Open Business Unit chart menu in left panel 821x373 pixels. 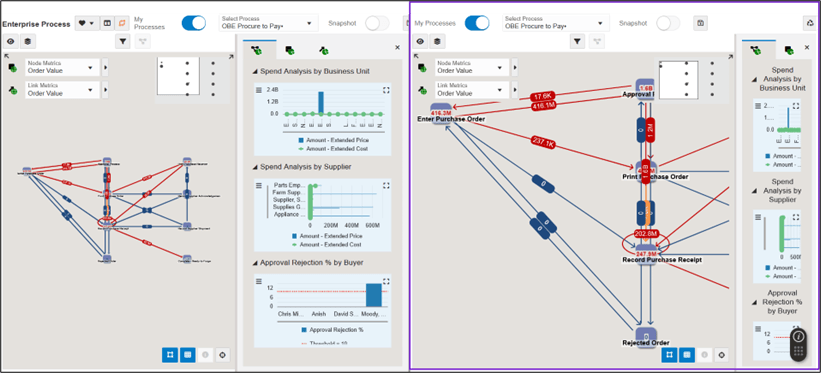tap(259, 90)
